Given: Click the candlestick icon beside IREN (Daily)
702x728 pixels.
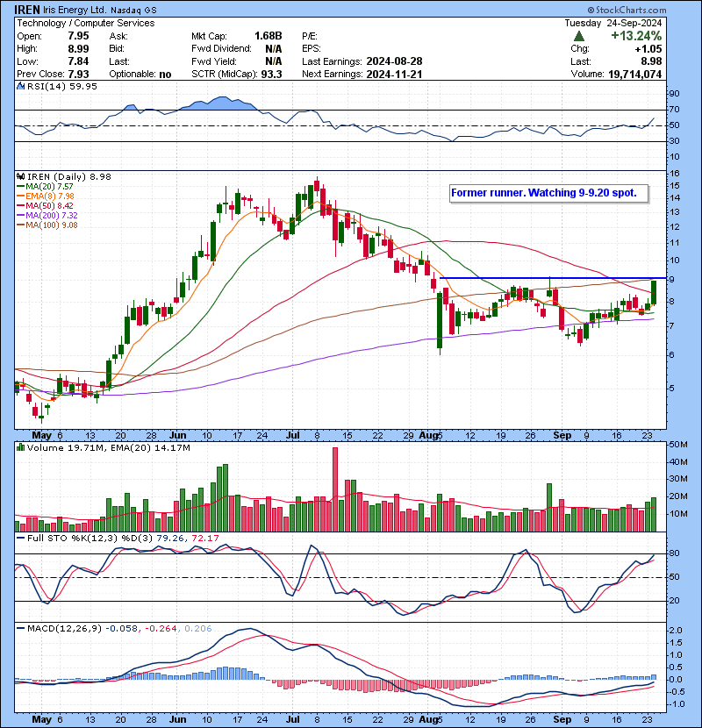Looking at the screenshot, I should click(x=20, y=176).
